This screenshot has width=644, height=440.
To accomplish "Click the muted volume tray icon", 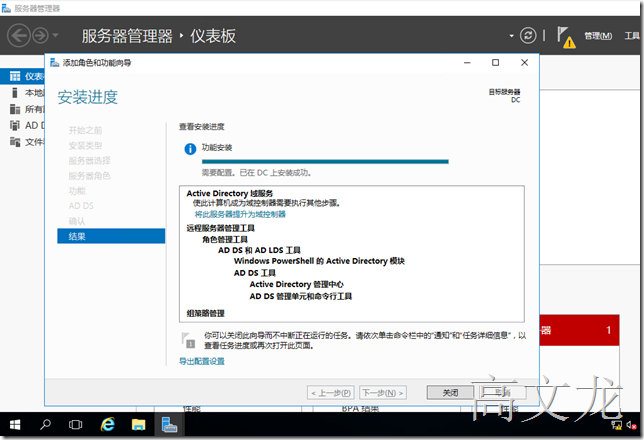I will pos(631,425).
